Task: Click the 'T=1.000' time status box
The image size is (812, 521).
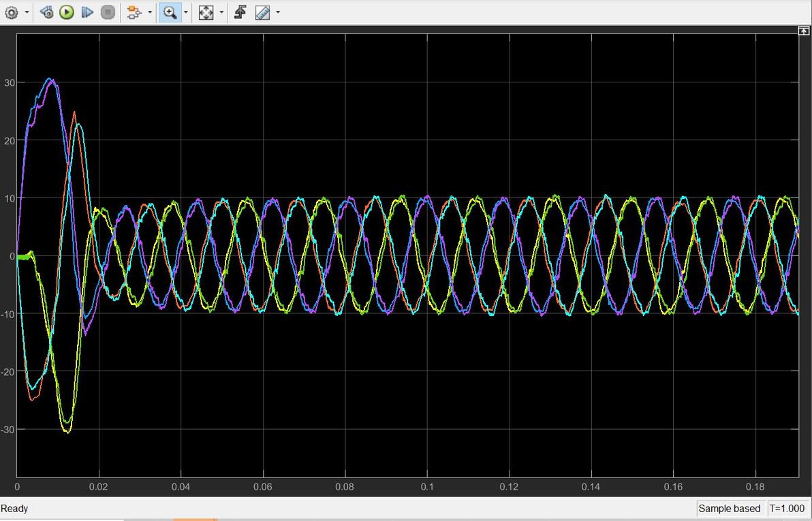Action: coord(787,509)
